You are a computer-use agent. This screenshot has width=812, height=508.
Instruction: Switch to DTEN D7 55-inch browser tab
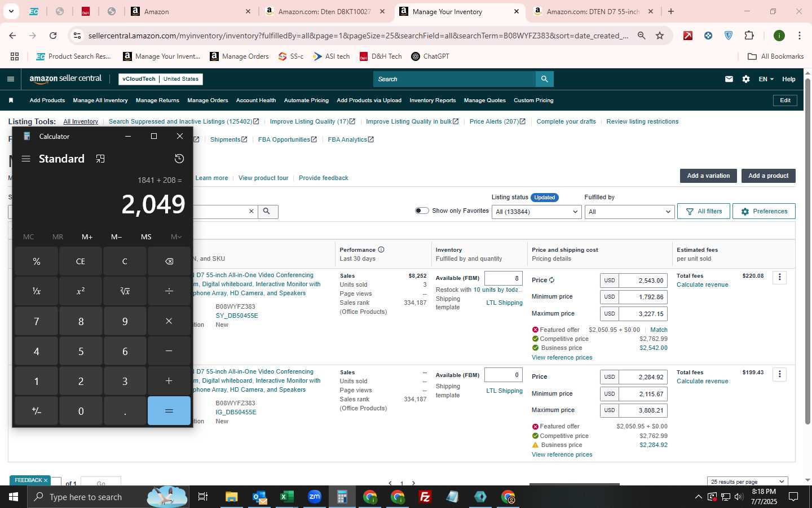(592, 11)
